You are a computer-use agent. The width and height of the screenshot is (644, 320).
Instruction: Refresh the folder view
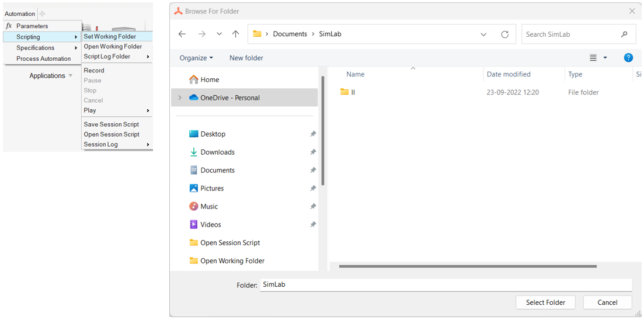[x=505, y=34]
